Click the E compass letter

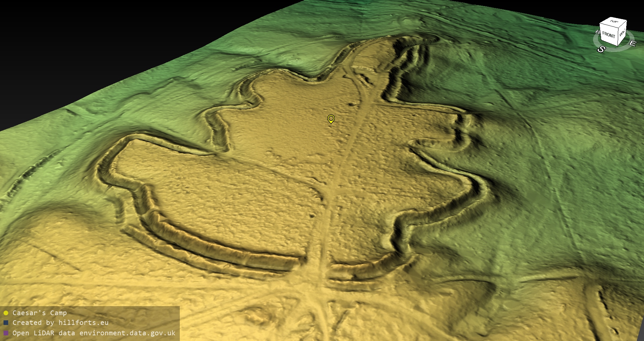632,43
